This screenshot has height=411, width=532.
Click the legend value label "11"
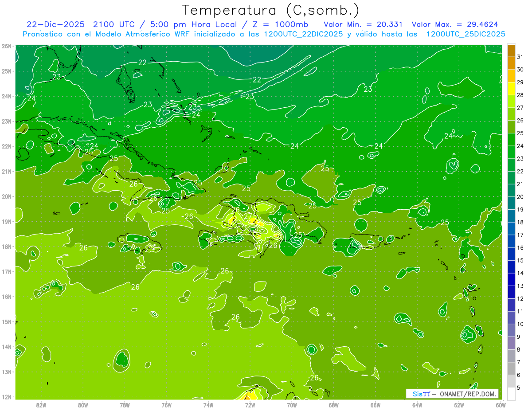(x=520, y=311)
